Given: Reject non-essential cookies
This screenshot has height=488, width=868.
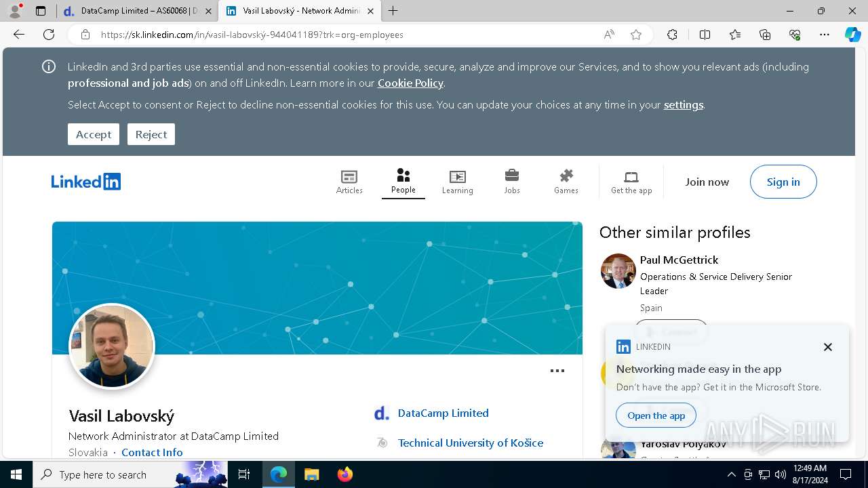Looking at the screenshot, I should click(151, 134).
